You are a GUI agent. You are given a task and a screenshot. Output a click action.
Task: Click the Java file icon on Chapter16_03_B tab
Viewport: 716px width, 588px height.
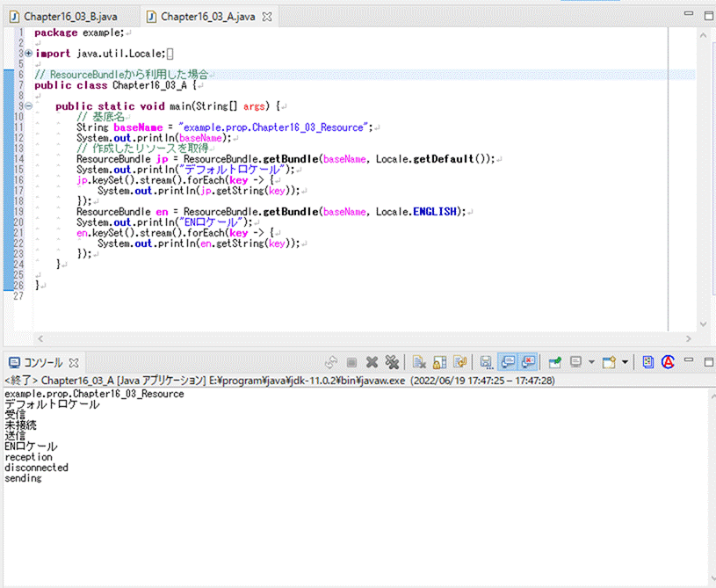[x=15, y=17]
